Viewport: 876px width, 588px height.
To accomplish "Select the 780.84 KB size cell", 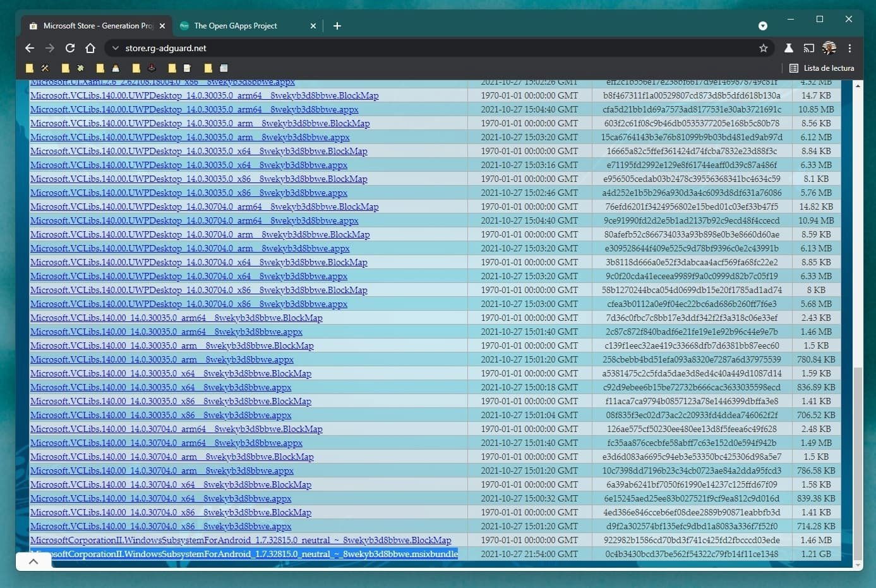I will pos(816,359).
